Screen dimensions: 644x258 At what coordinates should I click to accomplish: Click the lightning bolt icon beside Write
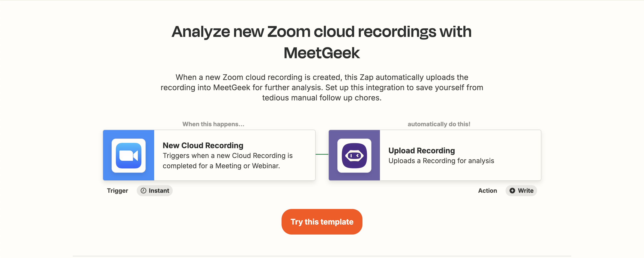coord(512,191)
